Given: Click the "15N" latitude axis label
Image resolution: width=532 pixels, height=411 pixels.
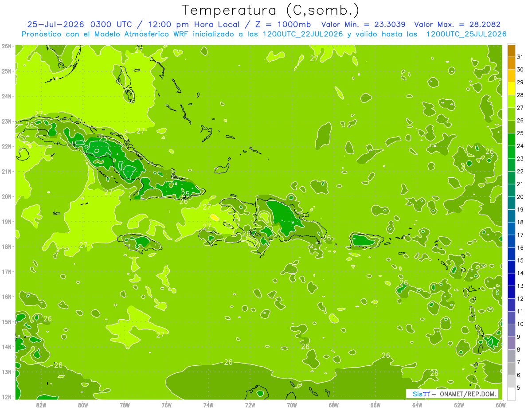Looking at the screenshot, I should [x=6, y=321].
